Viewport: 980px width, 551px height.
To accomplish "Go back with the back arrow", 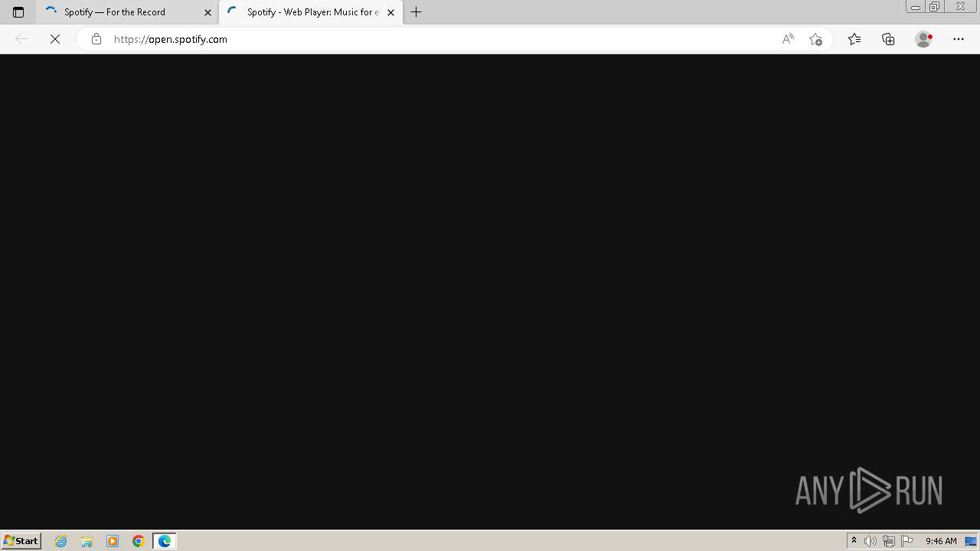I will [x=21, y=39].
